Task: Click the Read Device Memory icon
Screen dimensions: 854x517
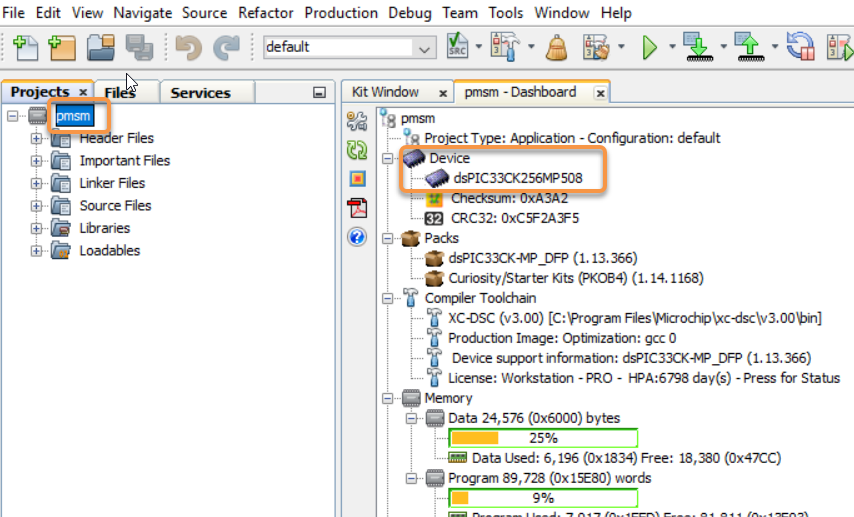Action: [x=750, y=47]
